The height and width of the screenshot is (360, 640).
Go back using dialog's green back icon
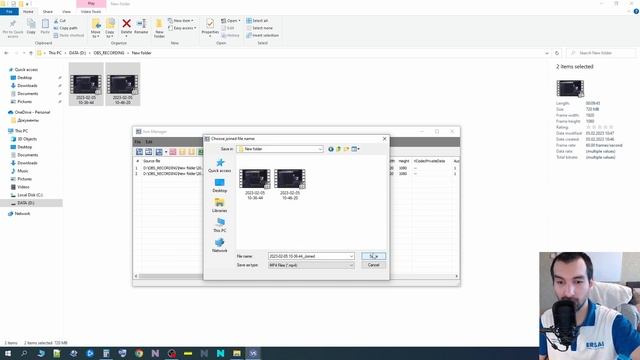(x=331, y=149)
